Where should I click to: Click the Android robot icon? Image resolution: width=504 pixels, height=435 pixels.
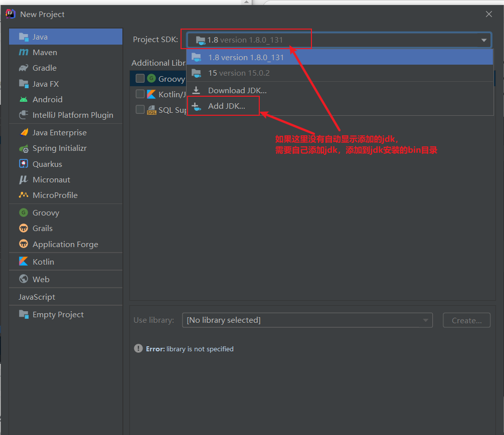[24, 99]
